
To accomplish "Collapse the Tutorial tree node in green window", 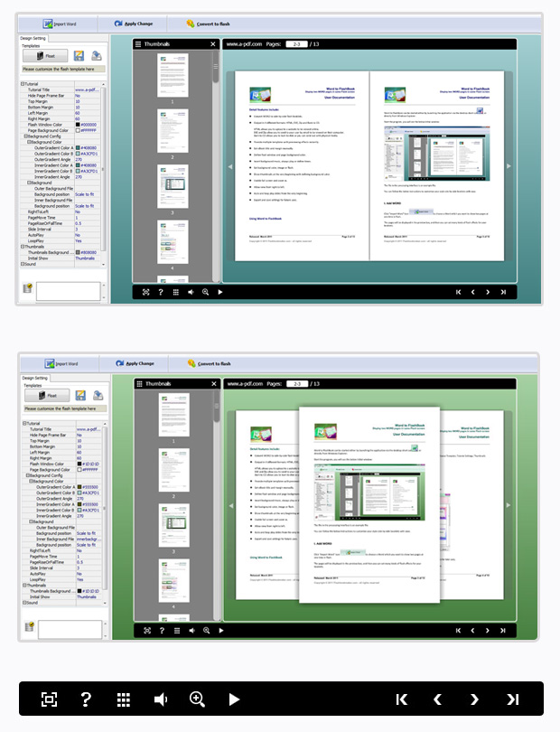I will [x=24, y=424].
